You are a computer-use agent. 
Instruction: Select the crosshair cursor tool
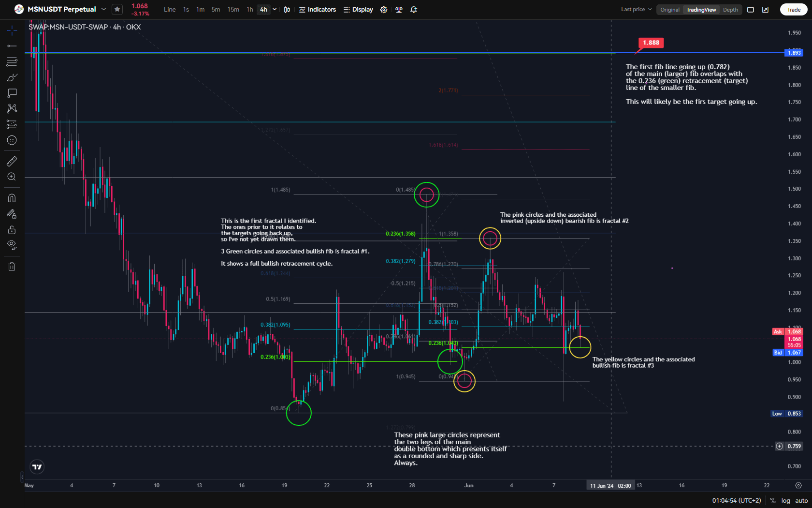(x=12, y=30)
